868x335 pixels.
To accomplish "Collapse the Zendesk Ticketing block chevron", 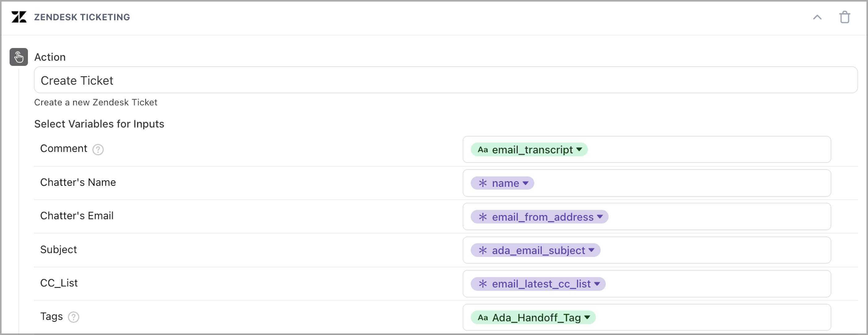I will click(817, 17).
